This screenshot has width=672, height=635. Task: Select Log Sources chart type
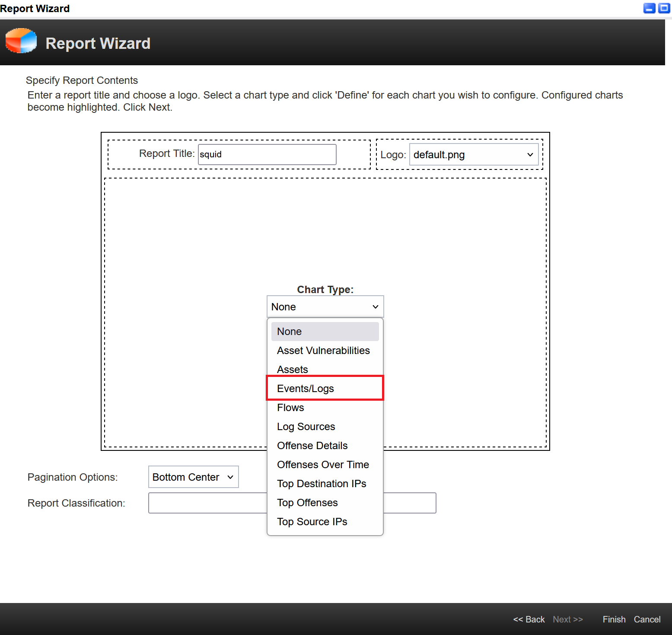pyautogui.click(x=325, y=427)
